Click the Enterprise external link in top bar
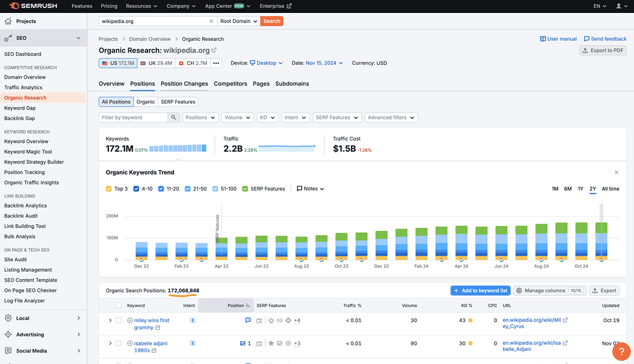The image size is (634, 364). [276, 6]
